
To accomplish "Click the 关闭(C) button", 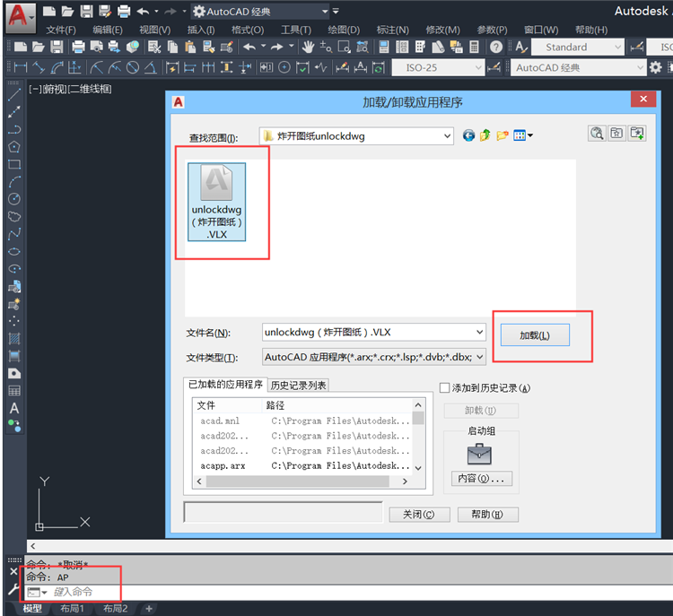I will click(x=419, y=515).
